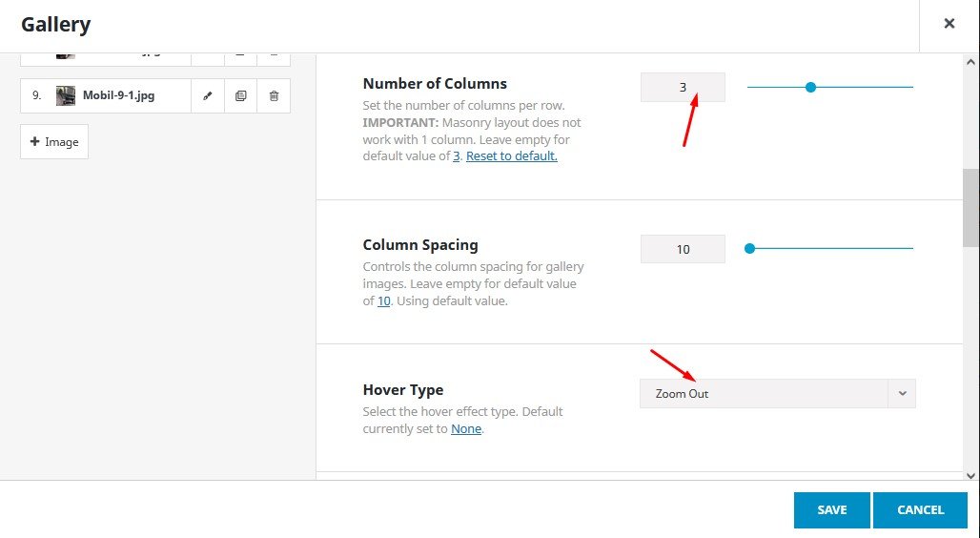Click the Mobil-9-1.jpg thumbnail
Viewport: 980px width, 538px height.
(x=66, y=96)
